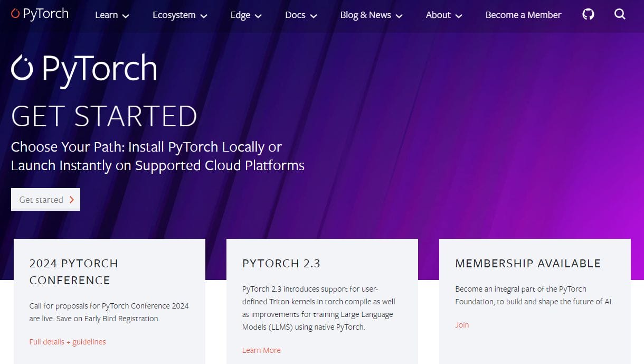Click the 2024 PyTorch Conference heading
This screenshot has width=644, height=364.
pos(73,272)
